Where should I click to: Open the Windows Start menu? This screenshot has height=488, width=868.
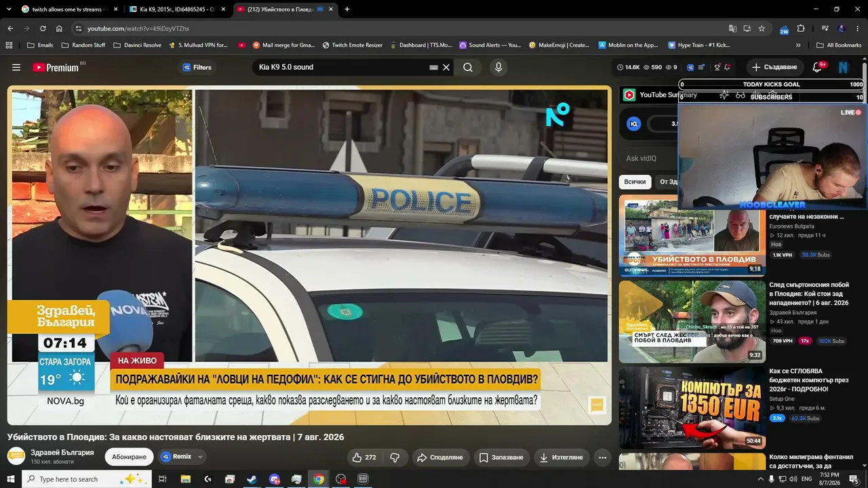[x=10, y=479]
